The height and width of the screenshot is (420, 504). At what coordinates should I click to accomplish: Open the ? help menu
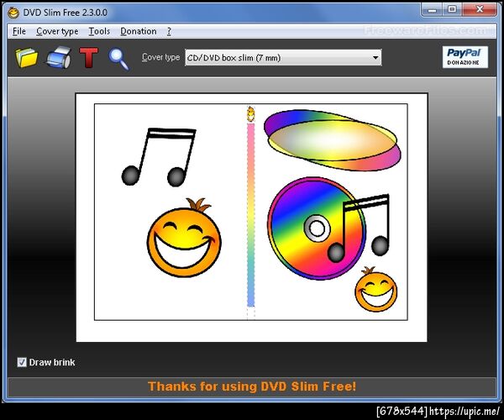click(169, 31)
